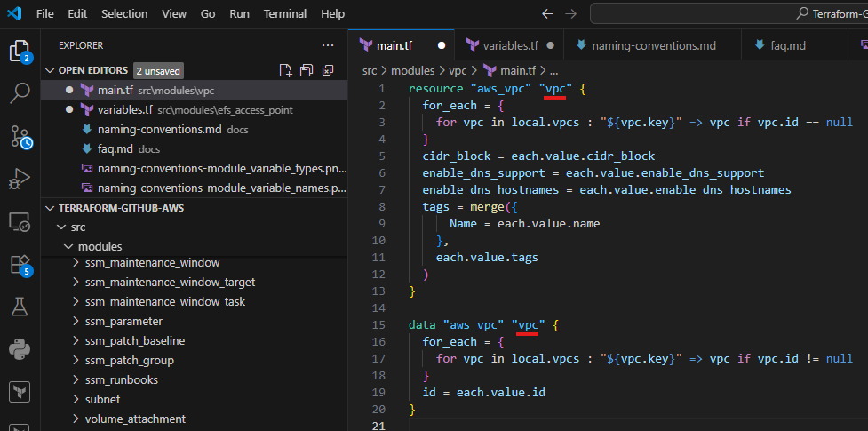Click the unsaved dot on variables.tf tab

[550, 45]
